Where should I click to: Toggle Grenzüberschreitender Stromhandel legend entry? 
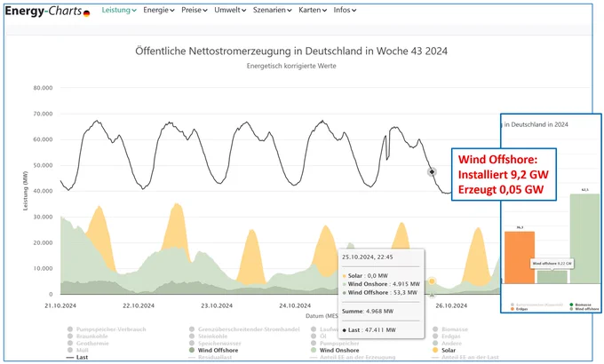(244, 329)
